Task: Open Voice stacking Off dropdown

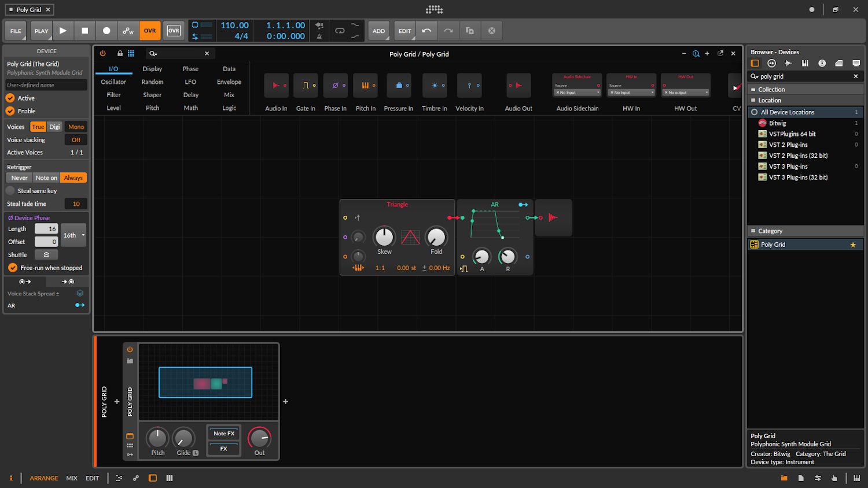Action: [x=76, y=140]
